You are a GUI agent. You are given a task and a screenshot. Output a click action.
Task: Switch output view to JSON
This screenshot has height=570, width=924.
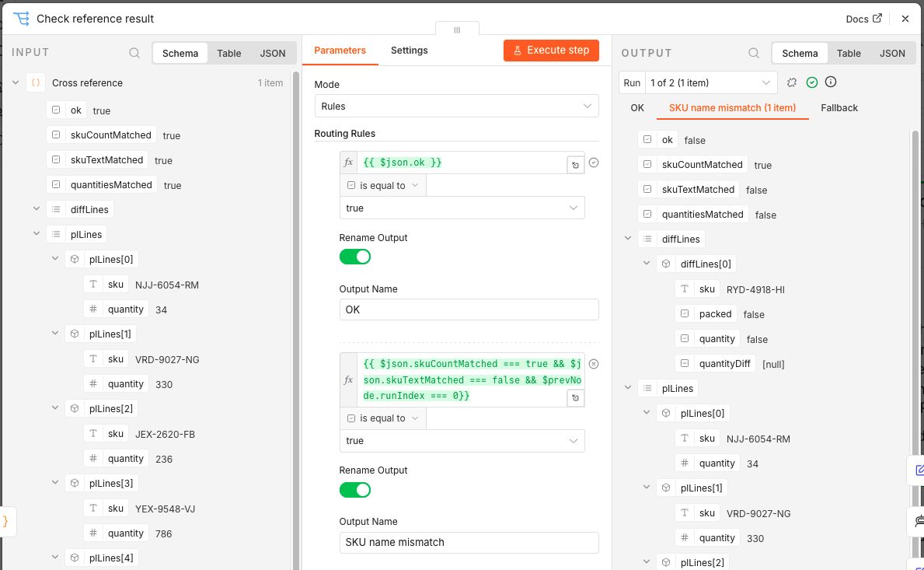pos(892,53)
